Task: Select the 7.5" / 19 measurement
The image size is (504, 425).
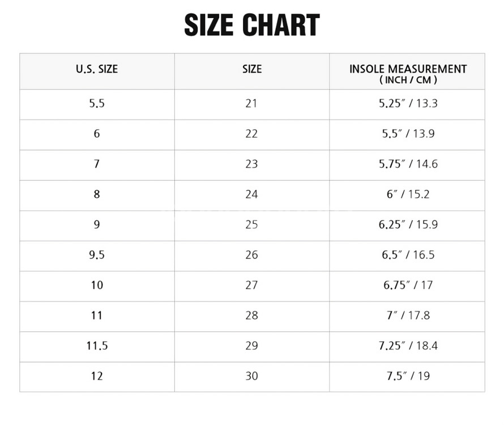Action: click(408, 376)
